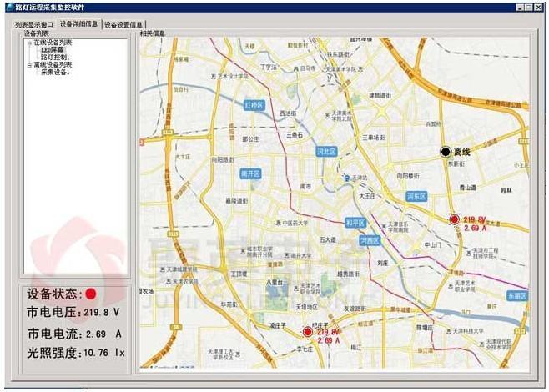Collapse the 在线设备列表 tree node
549x392 pixels.
tap(29, 43)
